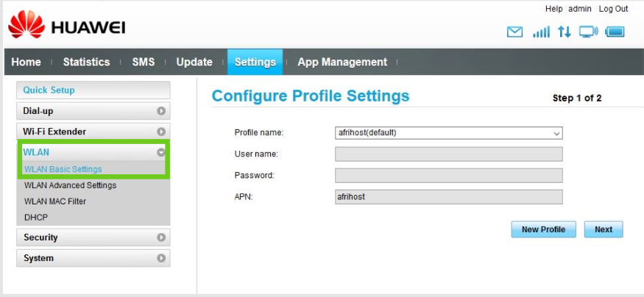
Task: Expand the Dial-up sidebar section
Action: click(93, 111)
